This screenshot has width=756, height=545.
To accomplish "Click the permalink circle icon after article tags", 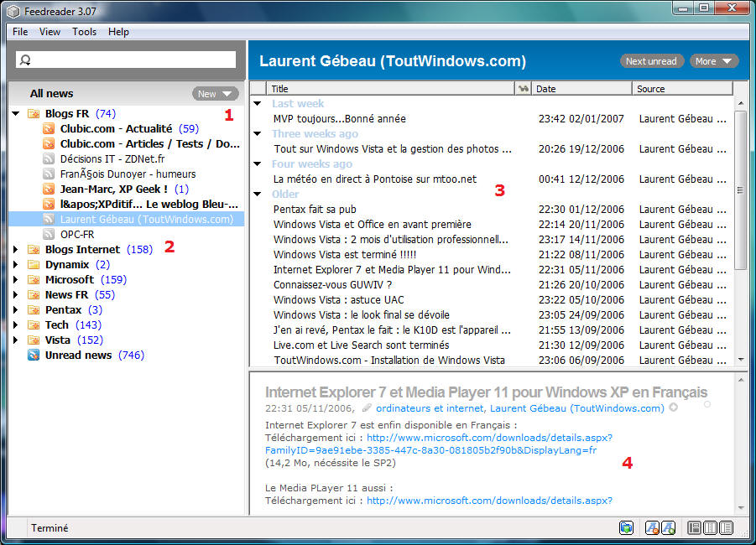I will (x=673, y=409).
